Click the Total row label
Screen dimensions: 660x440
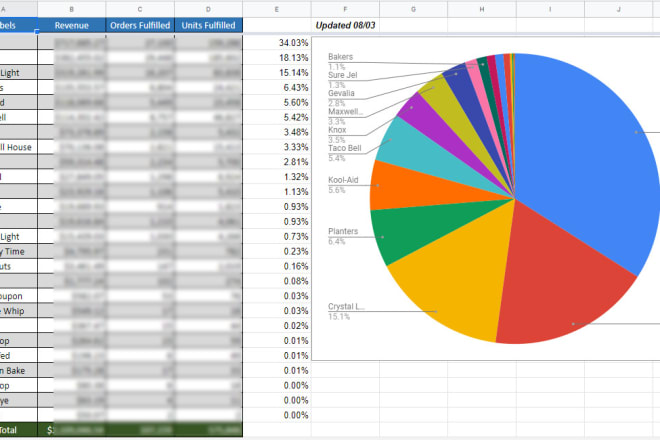point(19,430)
